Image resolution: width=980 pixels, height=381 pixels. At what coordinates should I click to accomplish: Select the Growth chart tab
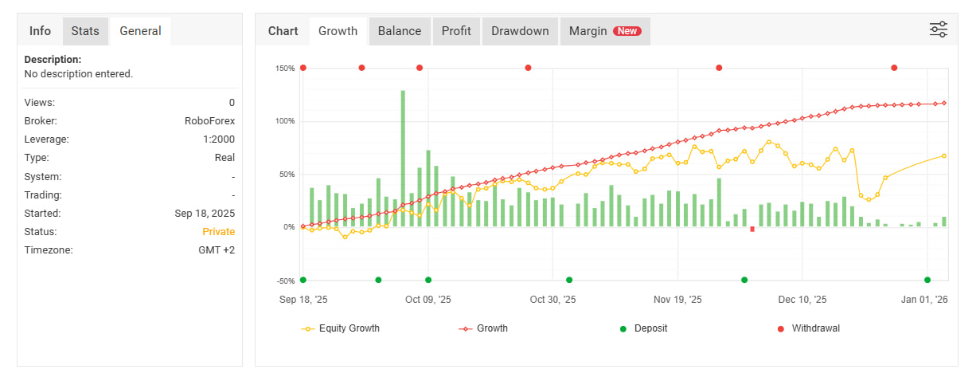[338, 31]
